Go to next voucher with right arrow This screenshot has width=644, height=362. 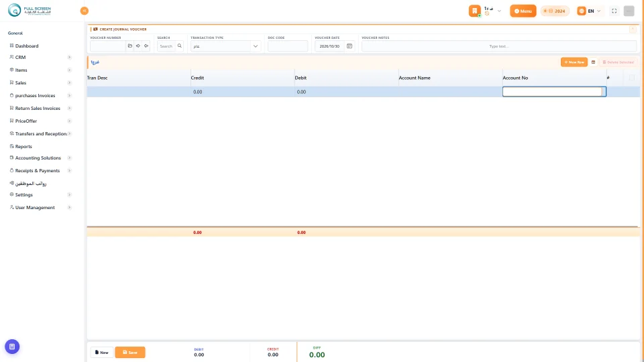coord(138,46)
